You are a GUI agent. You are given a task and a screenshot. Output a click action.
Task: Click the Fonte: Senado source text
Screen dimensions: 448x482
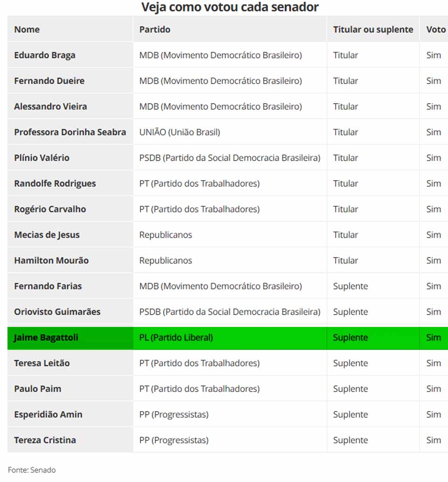(x=32, y=470)
